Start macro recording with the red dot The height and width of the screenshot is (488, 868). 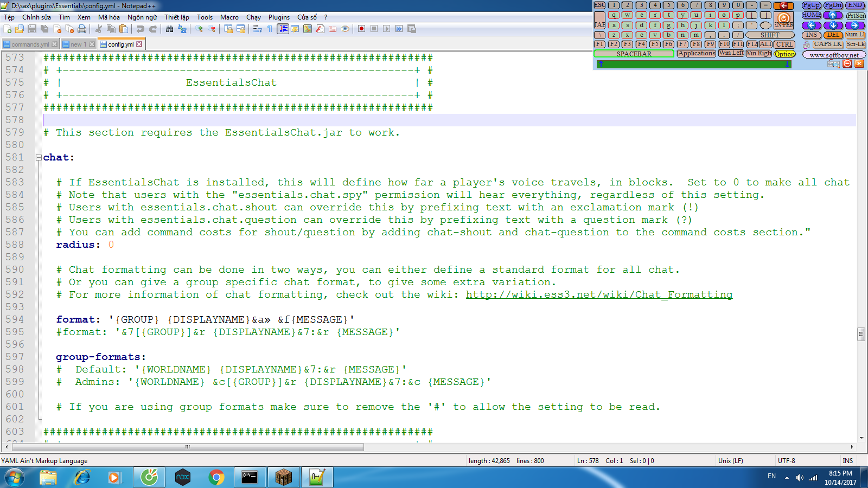(x=361, y=29)
